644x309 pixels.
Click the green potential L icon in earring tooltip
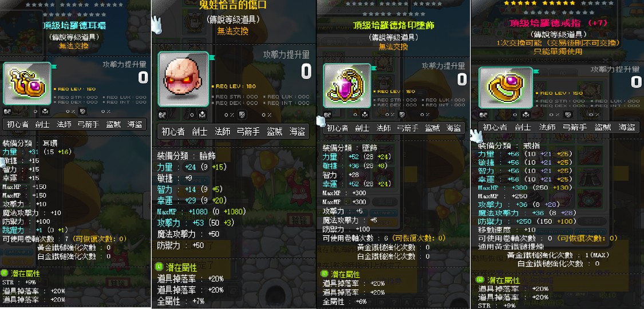pos(4,273)
